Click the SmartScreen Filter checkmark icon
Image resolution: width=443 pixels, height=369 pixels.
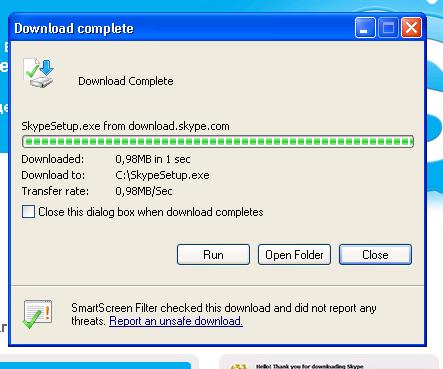37,314
